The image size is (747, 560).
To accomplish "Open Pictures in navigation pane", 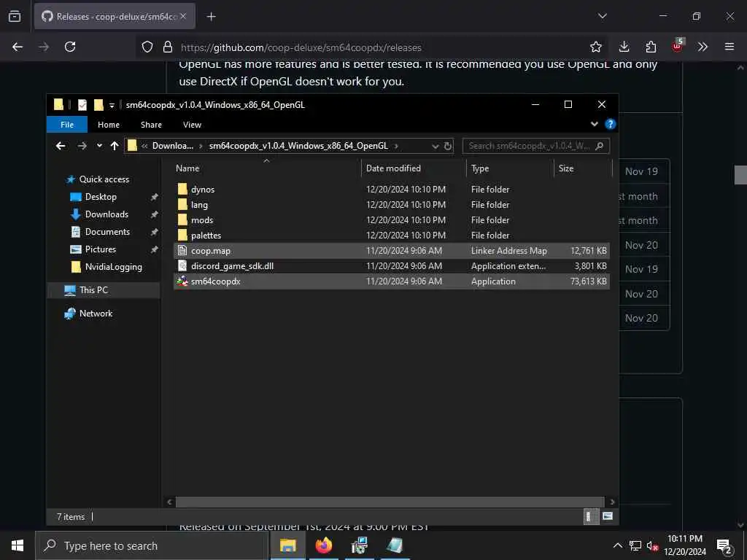I will (101, 249).
